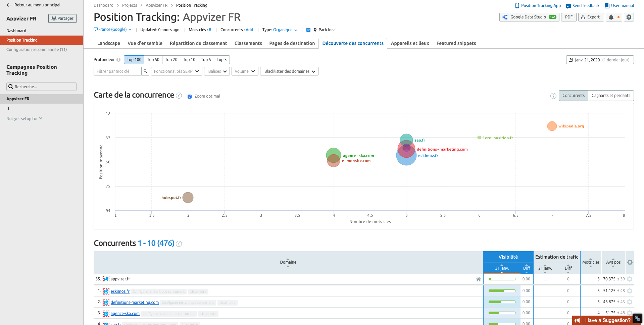Open the Volume filter dropdown
Viewport: 644px width, 325px height.
(x=245, y=71)
